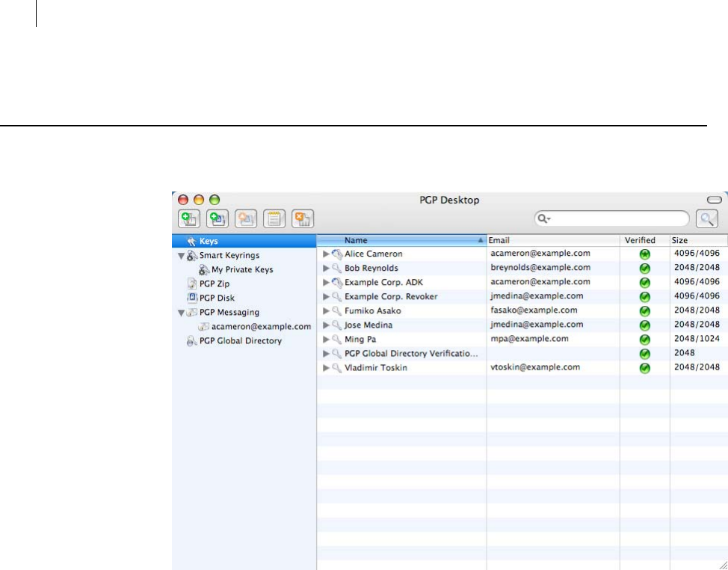
Task: Click email mpa@example.com
Action: (x=529, y=339)
